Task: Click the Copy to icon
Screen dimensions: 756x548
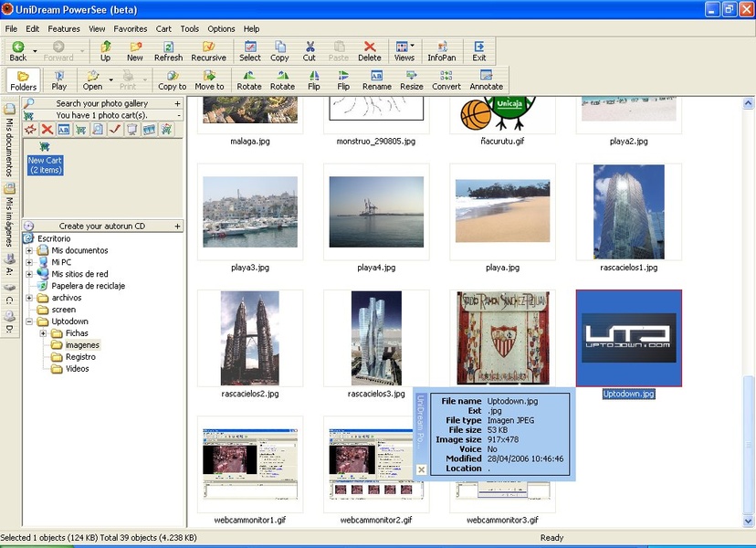Action: tap(173, 80)
